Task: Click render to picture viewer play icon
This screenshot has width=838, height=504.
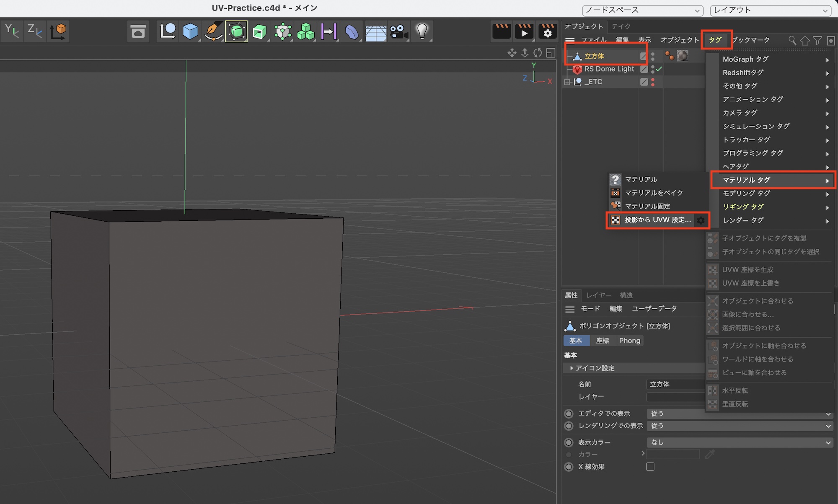Action: point(524,31)
